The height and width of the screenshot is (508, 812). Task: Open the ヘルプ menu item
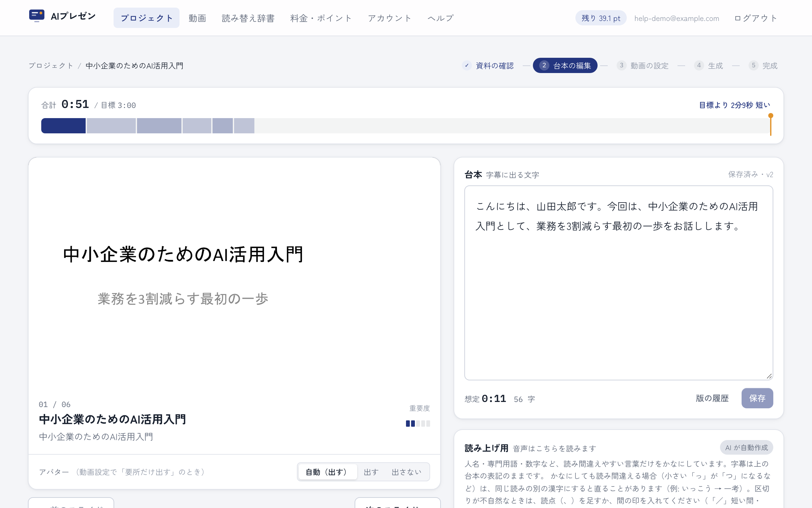441,18
